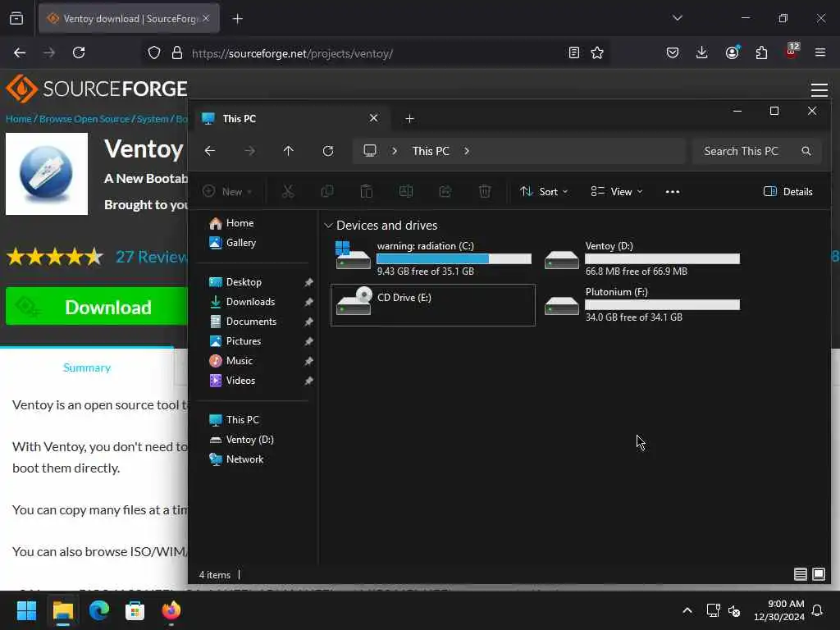Open Firefox list all tabs dropdown
The image size is (840, 630).
677,18
